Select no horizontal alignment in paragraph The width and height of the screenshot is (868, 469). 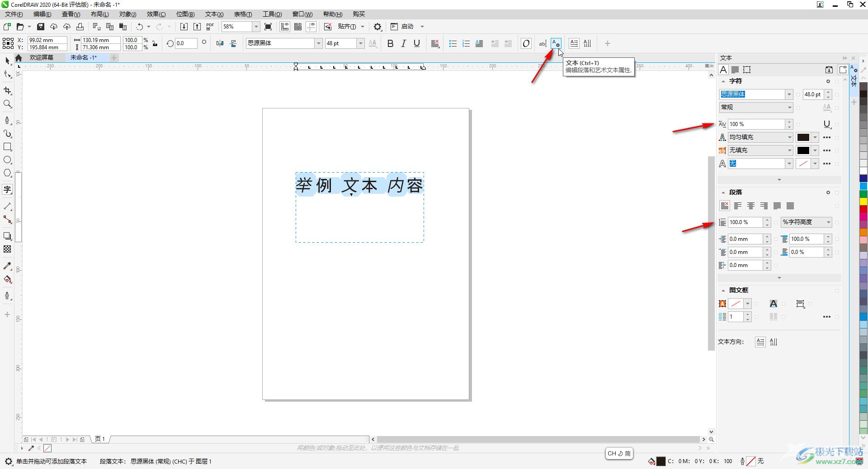pyautogui.click(x=725, y=206)
